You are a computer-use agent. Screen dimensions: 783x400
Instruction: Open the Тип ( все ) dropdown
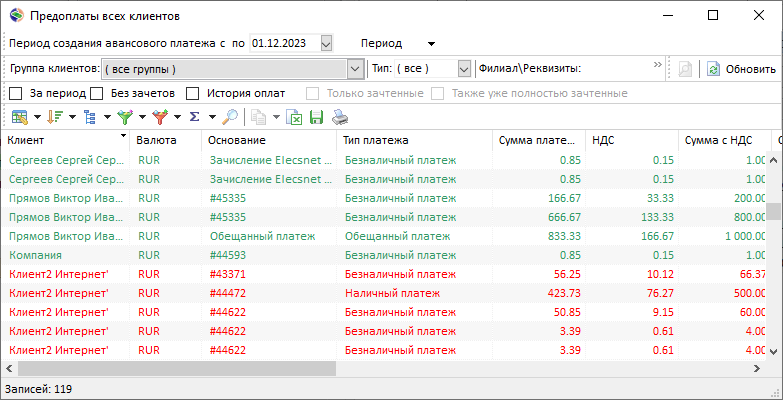(464, 69)
